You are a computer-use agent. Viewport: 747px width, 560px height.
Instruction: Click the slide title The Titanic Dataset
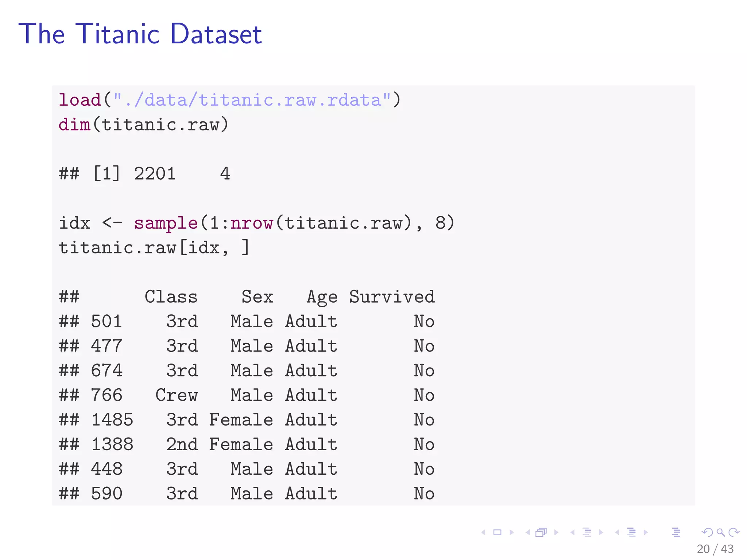point(140,34)
